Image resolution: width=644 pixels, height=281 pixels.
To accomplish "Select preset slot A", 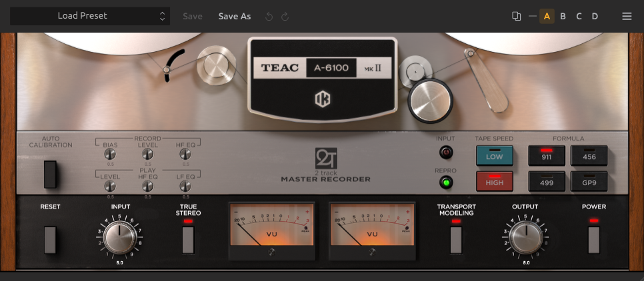I will click(547, 17).
